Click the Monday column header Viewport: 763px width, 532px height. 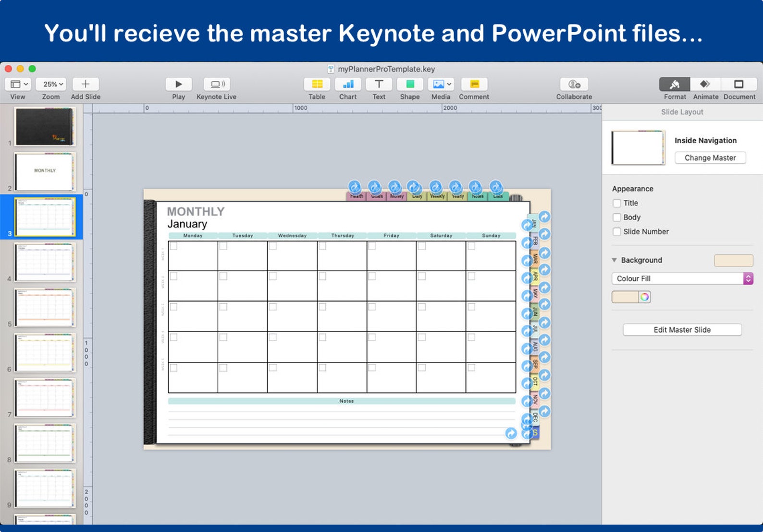tap(193, 235)
